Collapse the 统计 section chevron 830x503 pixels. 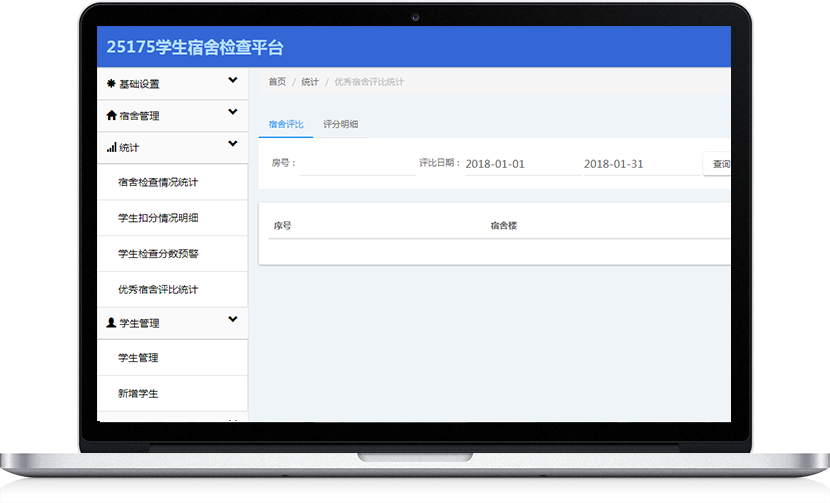(232, 145)
